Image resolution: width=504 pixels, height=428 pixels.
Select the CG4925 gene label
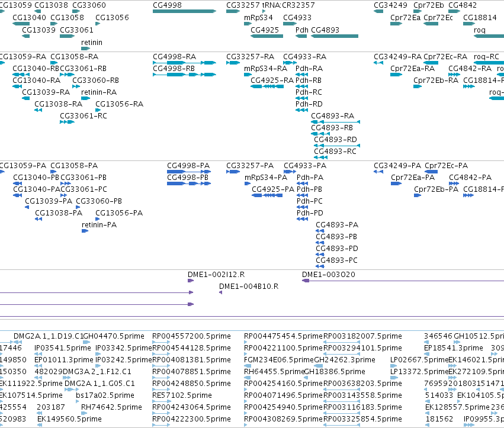[265, 30]
